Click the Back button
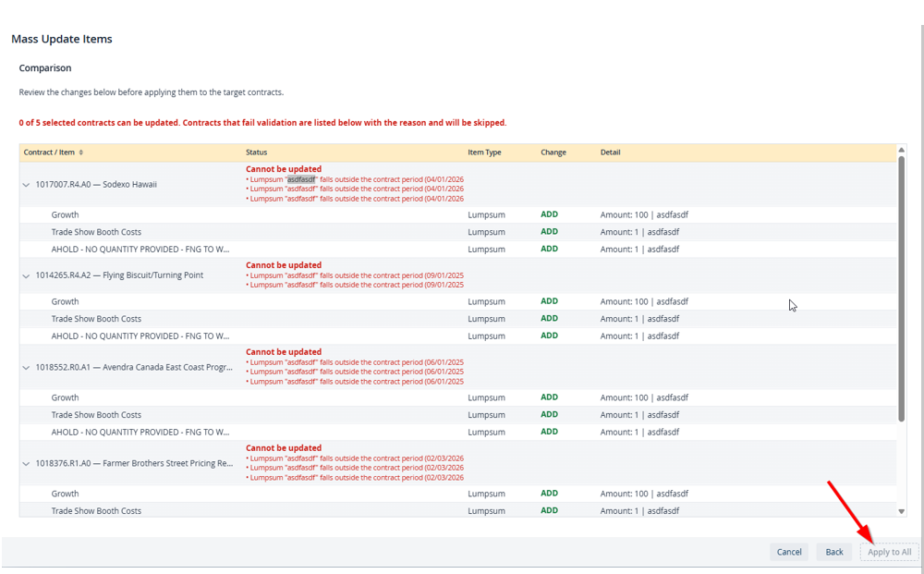Screen dimensions: 924x574 pos(833,552)
